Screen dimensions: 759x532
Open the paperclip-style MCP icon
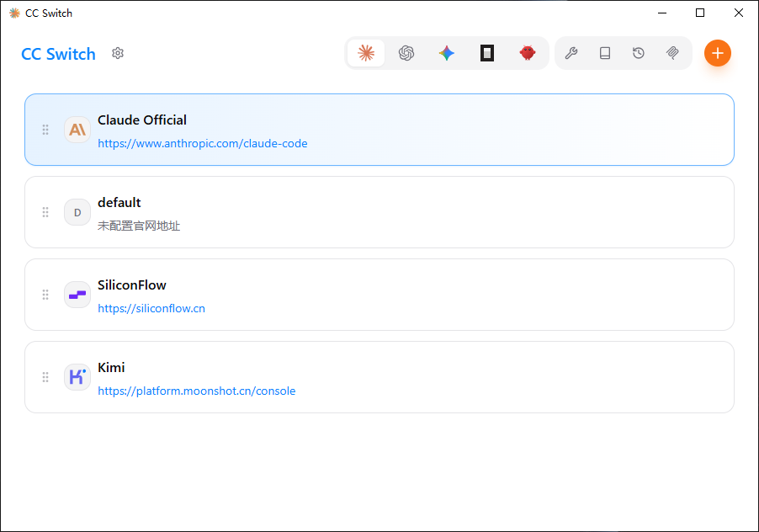(x=672, y=53)
